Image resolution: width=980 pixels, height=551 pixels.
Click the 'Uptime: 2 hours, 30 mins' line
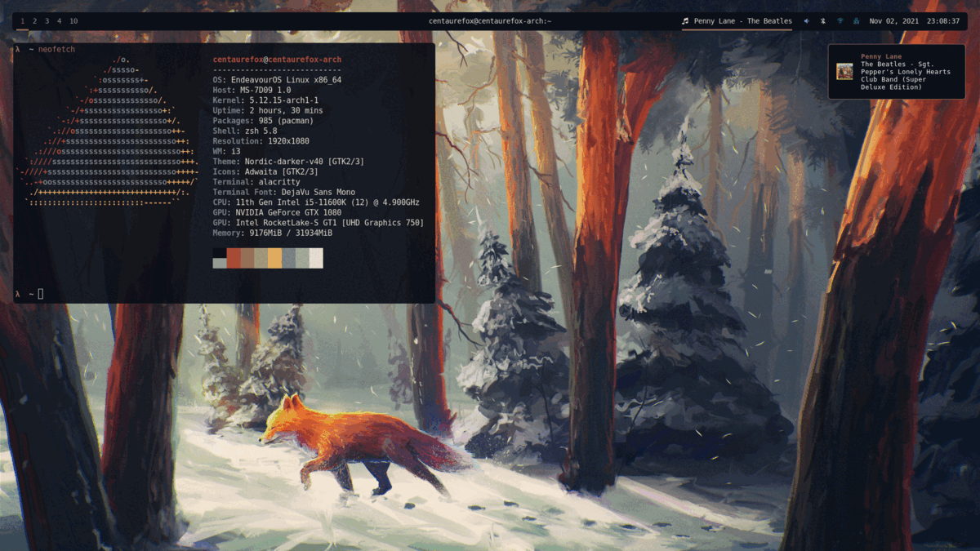coord(268,110)
